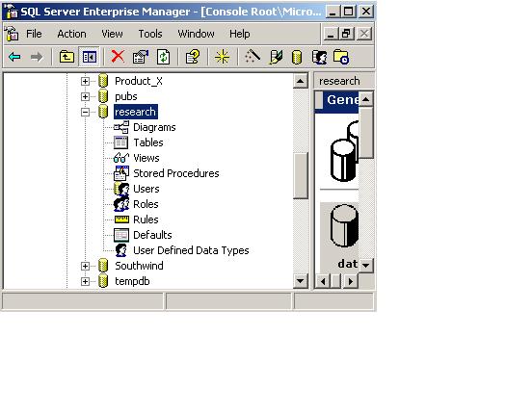Click the User Defined Data Types icon

click(120, 250)
